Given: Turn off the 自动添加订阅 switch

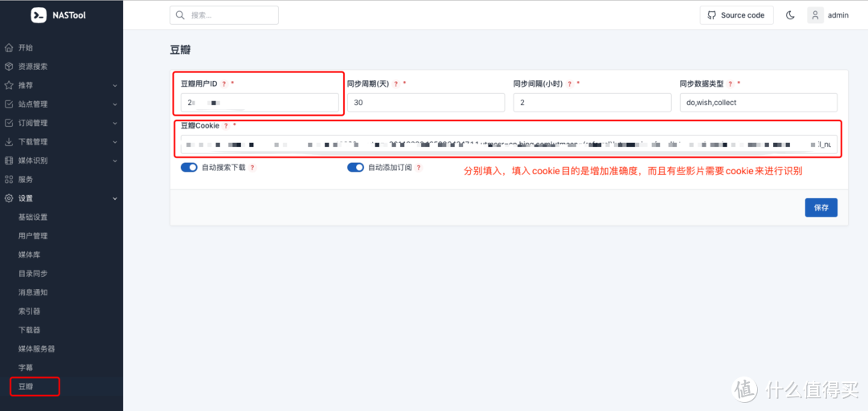Looking at the screenshot, I should click(355, 168).
